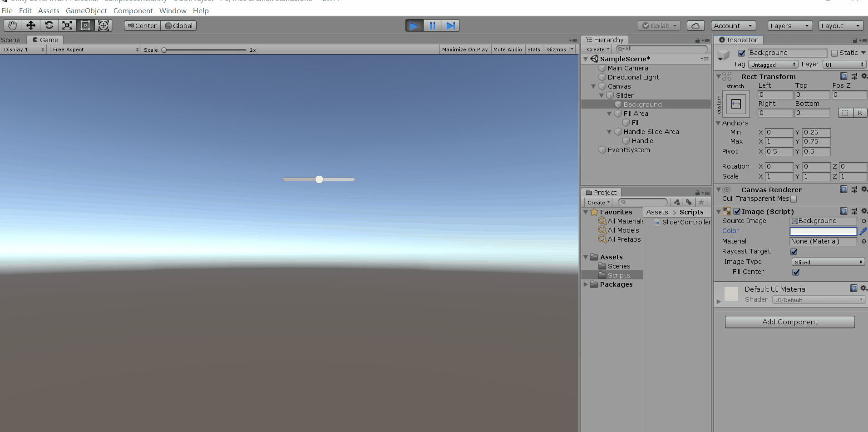
Task: Switch to the Scene tab
Action: (10, 40)
